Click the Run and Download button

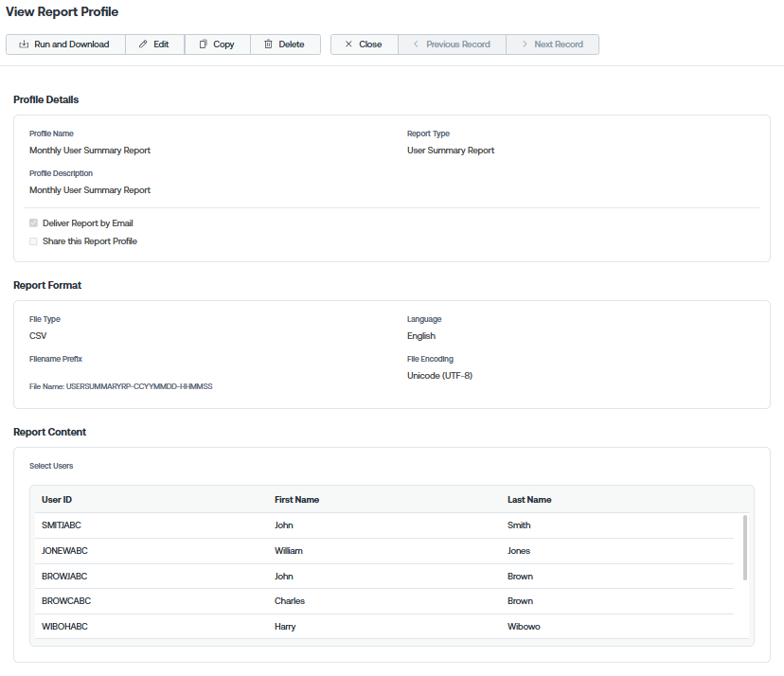click(x=65, y=44)
